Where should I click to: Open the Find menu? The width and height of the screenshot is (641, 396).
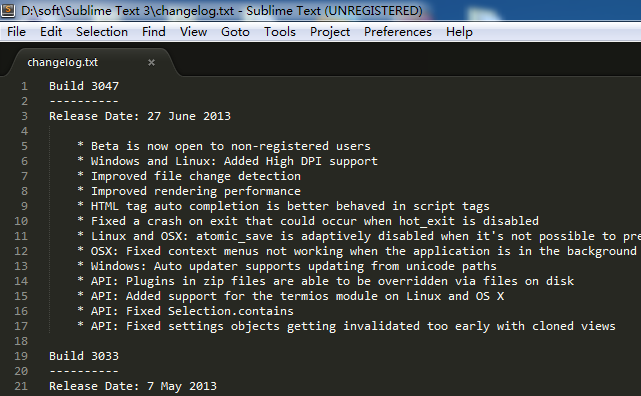tap(154, 32)
